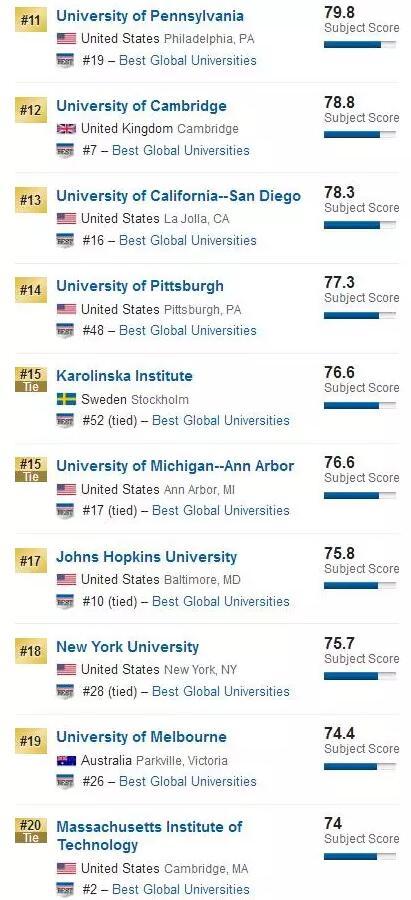
Task: Click Sweden flag under Karolinska Institute
Action: point(67,399)
